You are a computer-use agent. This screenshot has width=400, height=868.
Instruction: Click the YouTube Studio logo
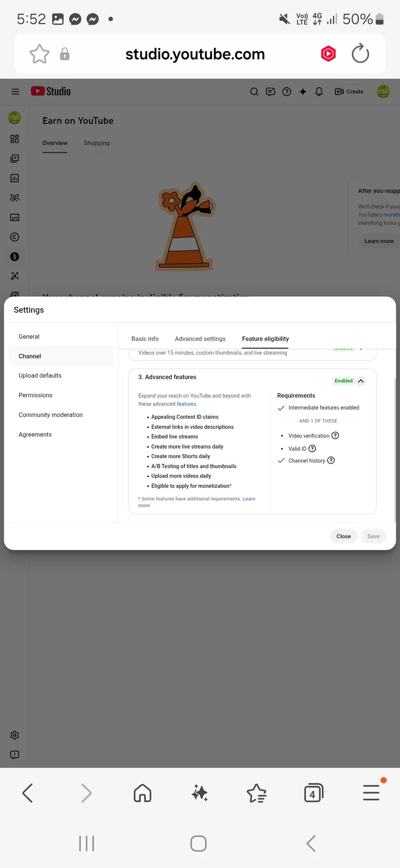pyautogui.click(x=51, y=91)
